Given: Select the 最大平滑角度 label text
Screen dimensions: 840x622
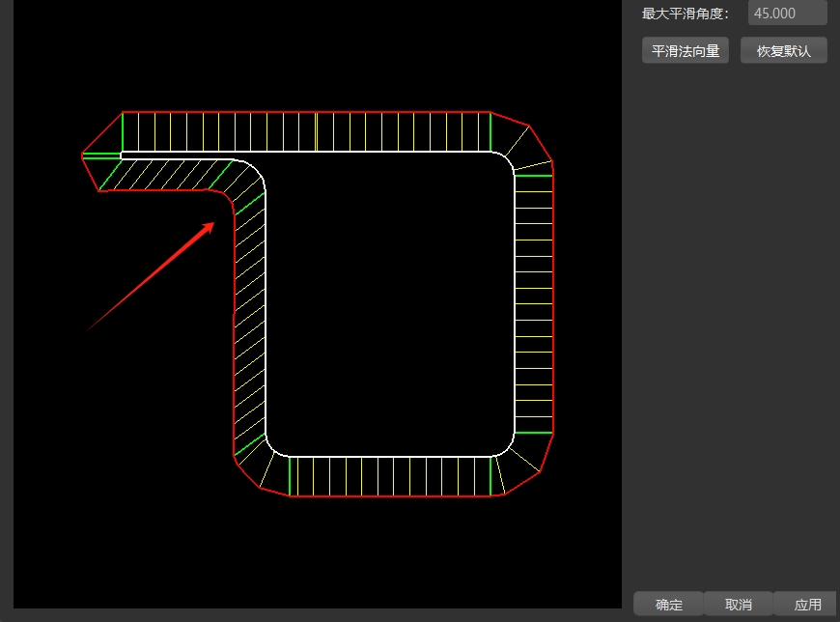Looking at the screenshot, I should 686,14.
